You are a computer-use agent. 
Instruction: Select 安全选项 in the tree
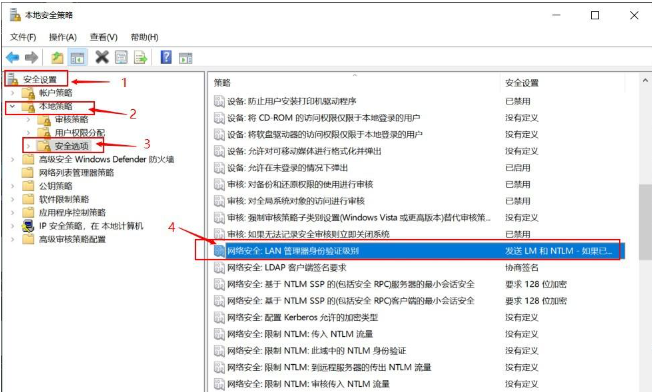tap(72, 146)
